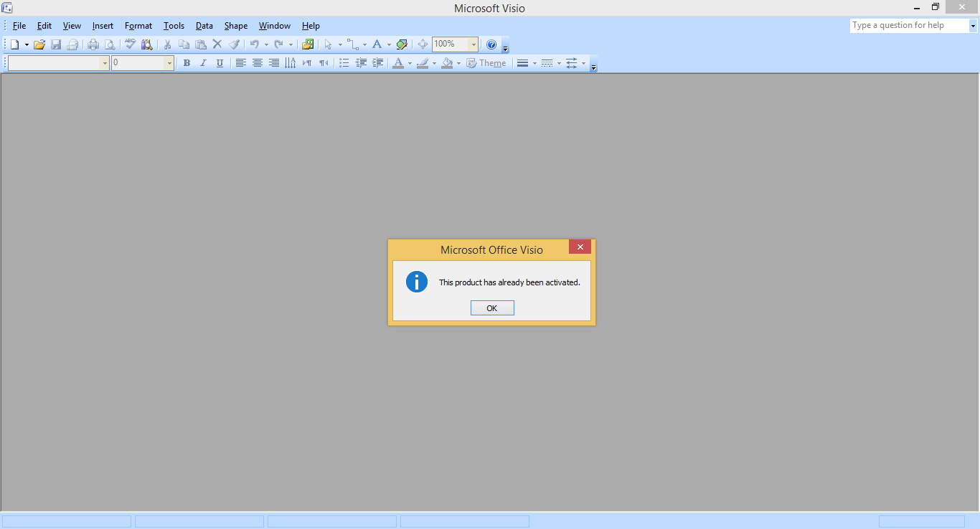Click the 'Type a question for help' box
Screen dimensions: 980x529
tap(909, 25)
